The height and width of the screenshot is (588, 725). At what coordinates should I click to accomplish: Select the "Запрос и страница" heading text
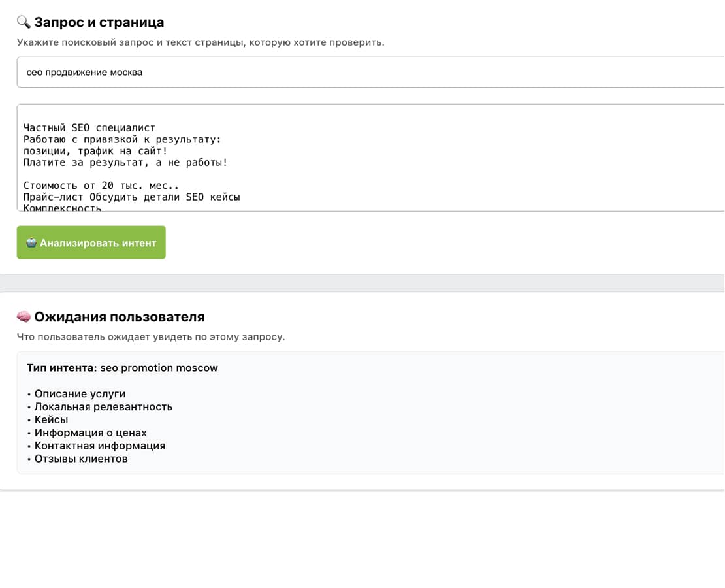click(99, 22)
